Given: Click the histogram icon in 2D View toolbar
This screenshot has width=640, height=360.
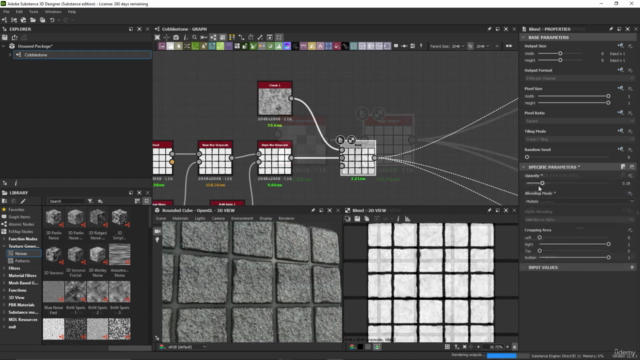Looking at the screenshot, I should tap(407, 219).
